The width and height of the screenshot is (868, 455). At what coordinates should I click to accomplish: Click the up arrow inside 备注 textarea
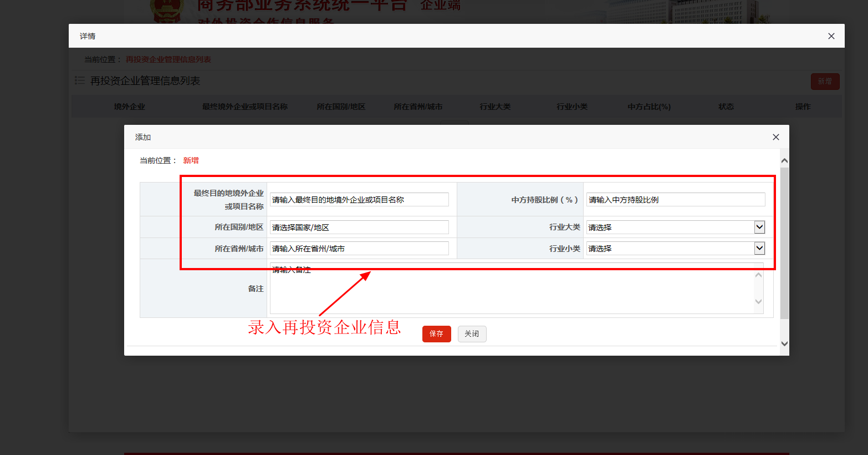tap(758, 275)
